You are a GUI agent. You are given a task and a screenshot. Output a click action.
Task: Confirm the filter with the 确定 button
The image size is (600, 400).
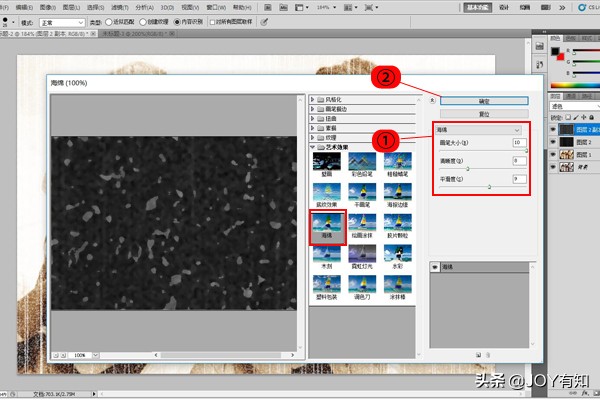pos(484,101)
